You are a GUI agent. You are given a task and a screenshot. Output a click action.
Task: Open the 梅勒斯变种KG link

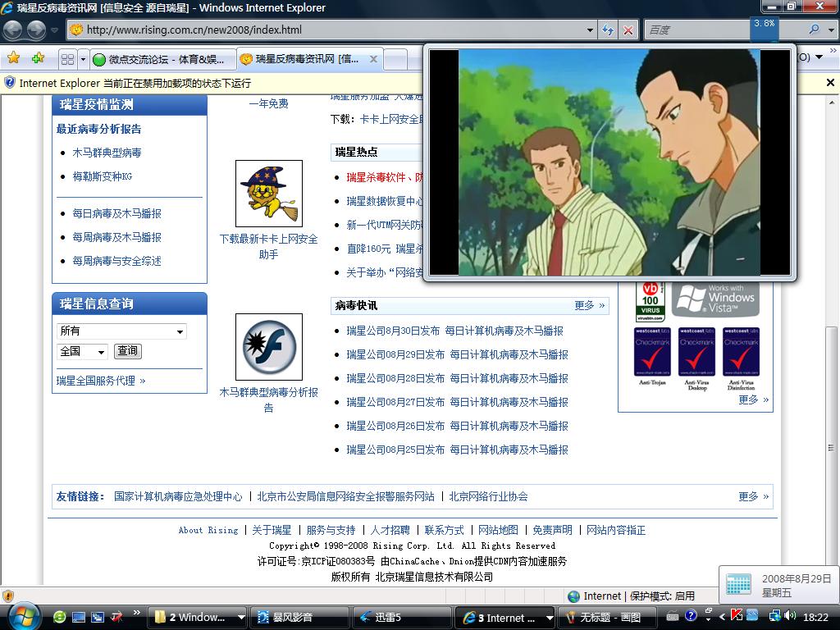coord(103,176)
